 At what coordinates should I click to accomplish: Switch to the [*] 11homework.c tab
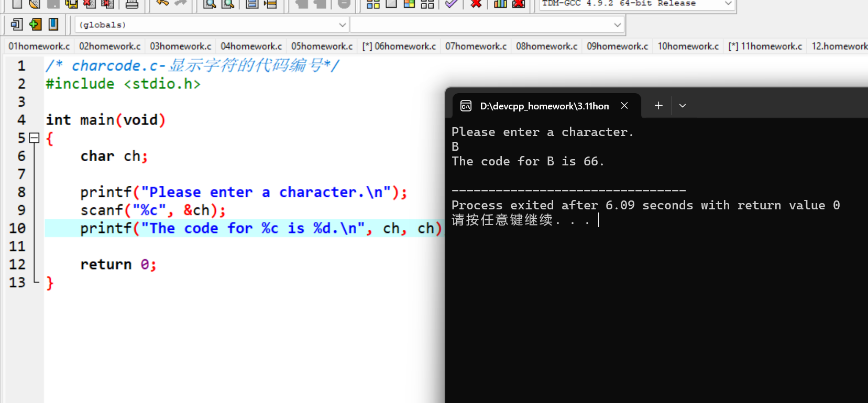pyautogui.click(x=765, y=46)
